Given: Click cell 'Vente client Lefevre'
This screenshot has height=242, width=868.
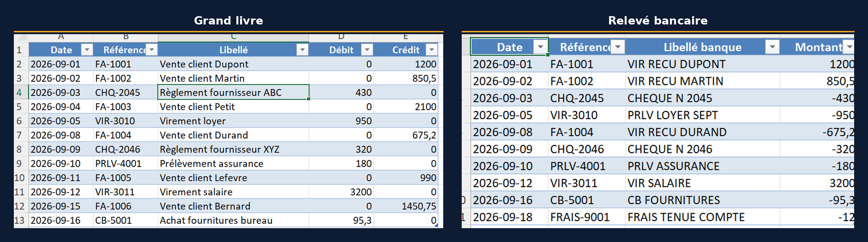Looking at the screenshot, I should (233, 178).
